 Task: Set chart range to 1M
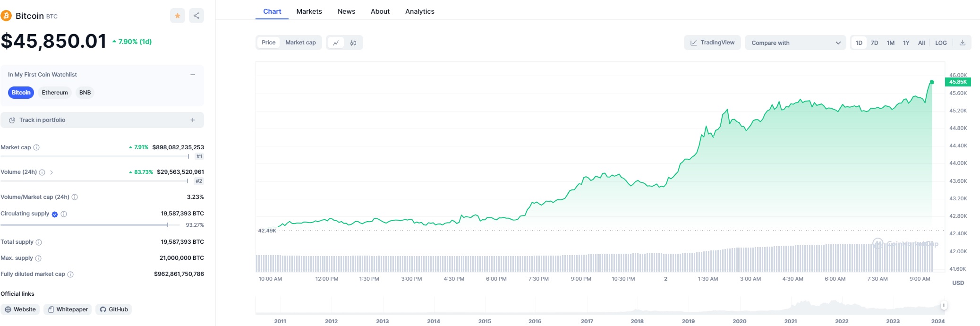(x=891, y=43)
